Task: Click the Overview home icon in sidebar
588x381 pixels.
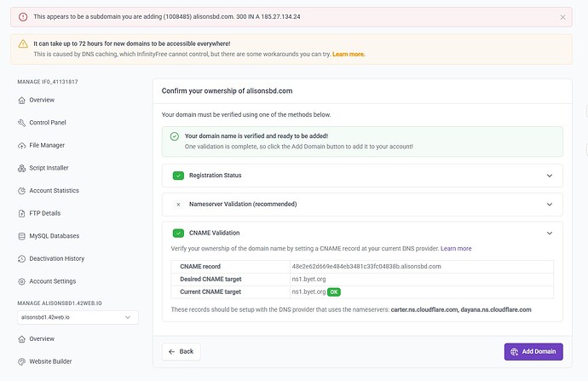Action: 21,100
